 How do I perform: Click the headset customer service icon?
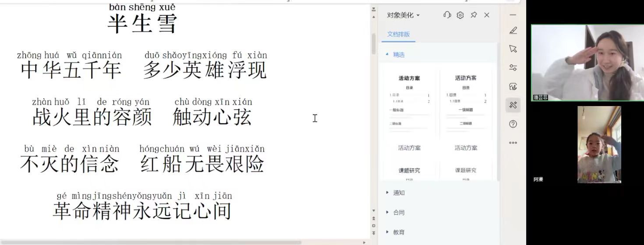[447, 15]
